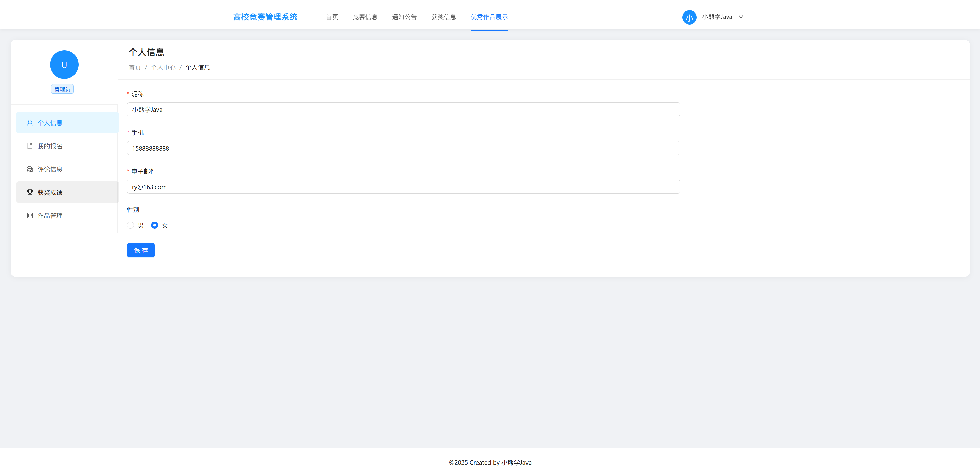The image size is (980, 476).
Task: Open 评论信息 in the sidebar menu
Action: coord(67,169)
